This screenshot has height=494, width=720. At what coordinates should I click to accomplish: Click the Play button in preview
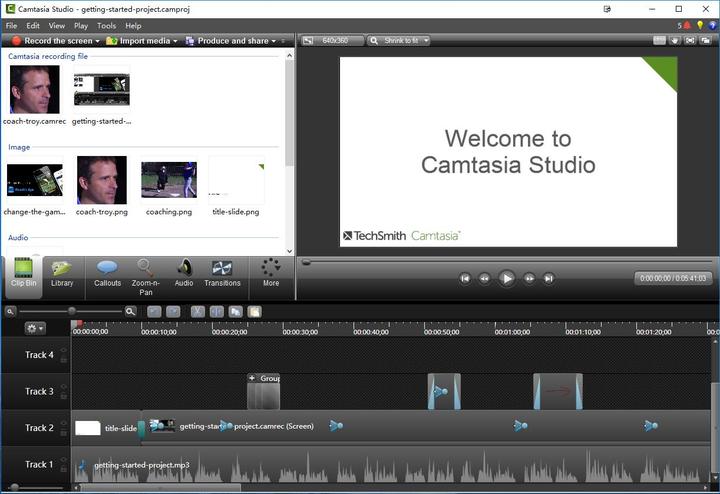tap(506, 278)
